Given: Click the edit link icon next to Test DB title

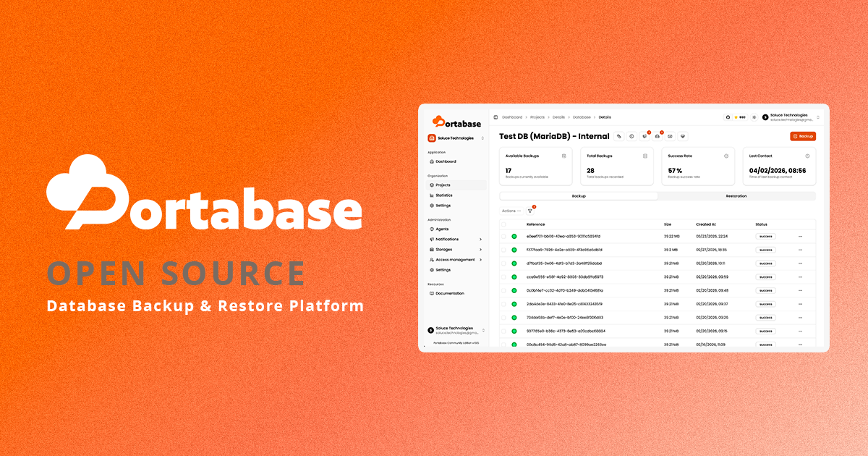Looking at the screenshot, I should (x=619, y=136).
